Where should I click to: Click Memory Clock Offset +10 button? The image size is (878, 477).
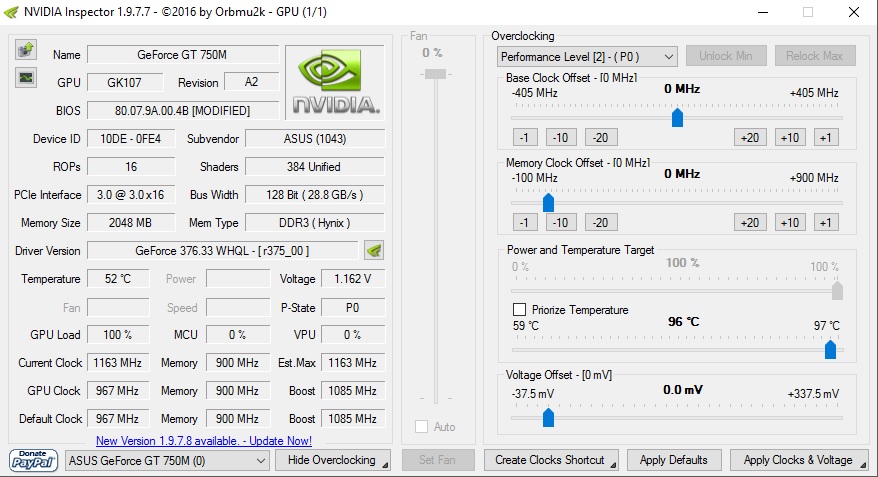click(790, 223)
